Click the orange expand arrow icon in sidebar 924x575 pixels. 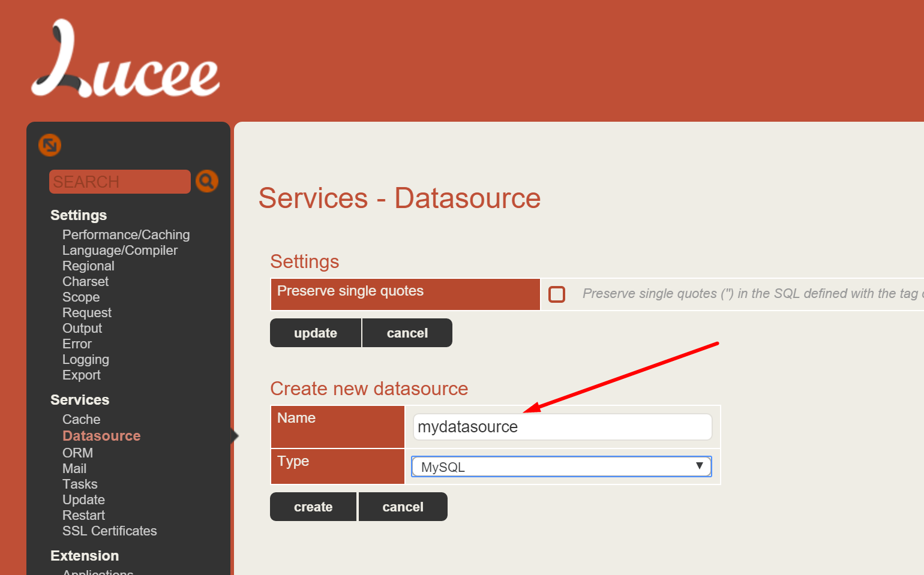(50, 145)
